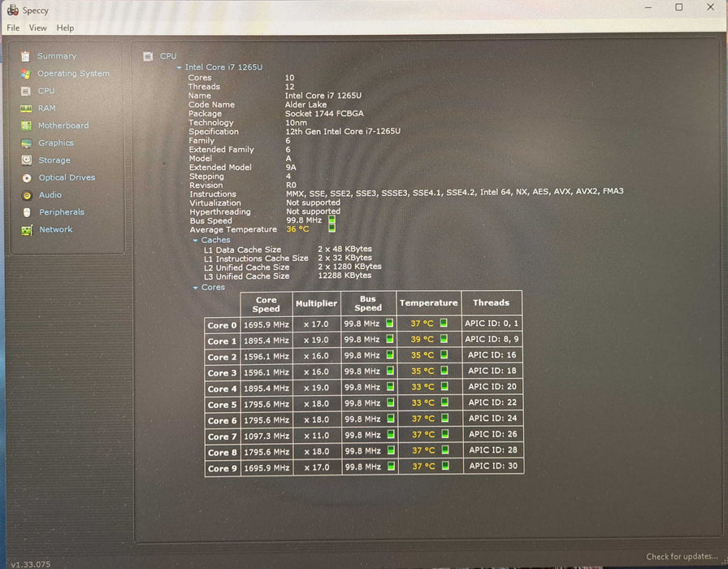Click the Peripherals mouse icon in sidebar
This screenshot has width=728, height=569.
(x=27, y=212)
